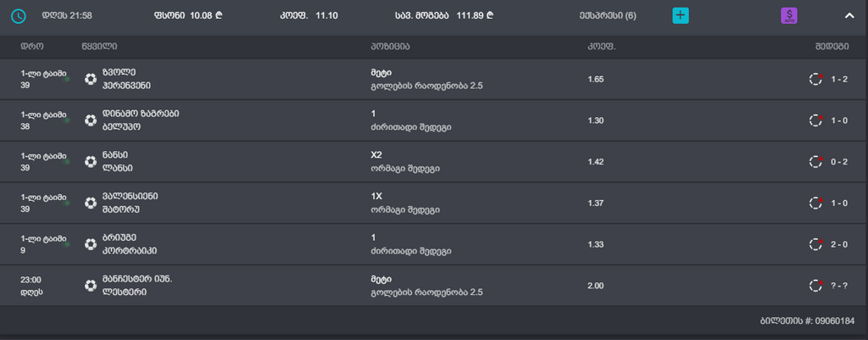Click the კოეფ. column header
868x340 pixels.
tap(600, 46)
